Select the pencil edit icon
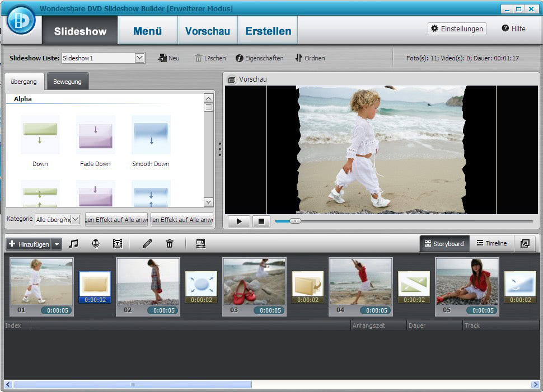The height and width of the screenshot is (392, 543). pyautogui.click(x=147, y=243)
